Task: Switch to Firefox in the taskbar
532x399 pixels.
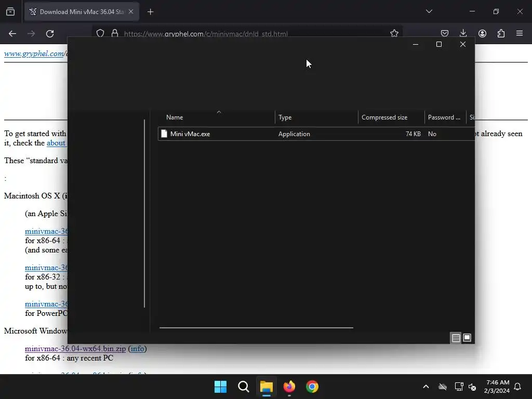Action: coord(289,387)
